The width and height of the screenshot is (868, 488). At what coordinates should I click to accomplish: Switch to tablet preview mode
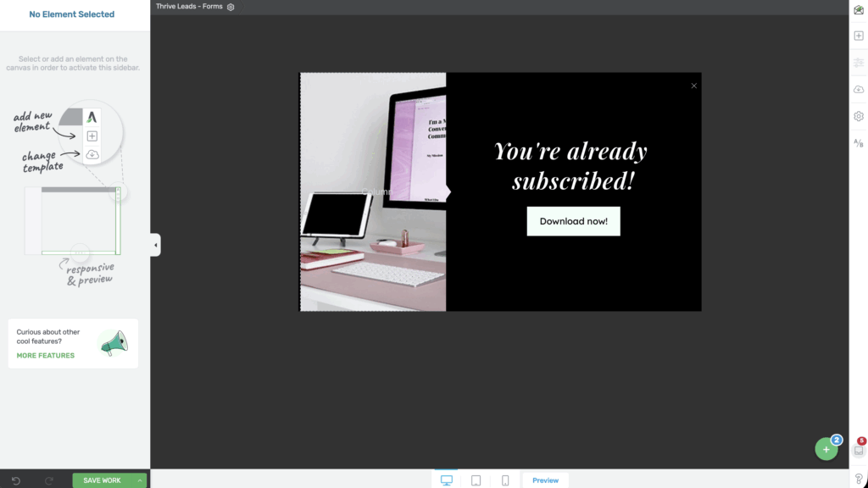[476, 480]
